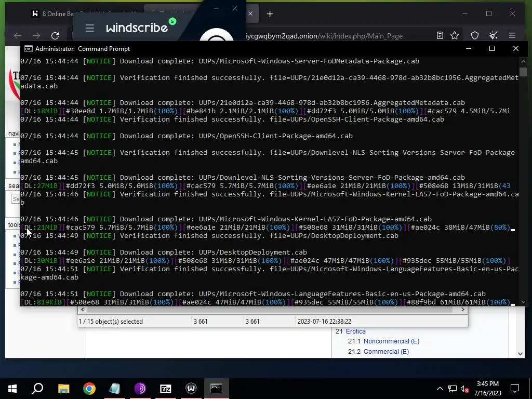
Task: Click the Windscribe notification badge showing 5
Action: [172, 21]
